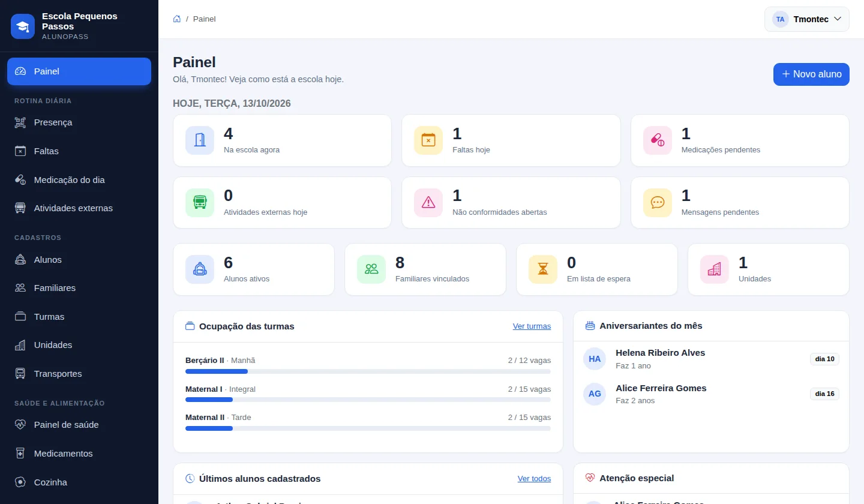The image size is (864, 504).
Task: Open the Unidades sidebar menu item
Action: [79, 345]
